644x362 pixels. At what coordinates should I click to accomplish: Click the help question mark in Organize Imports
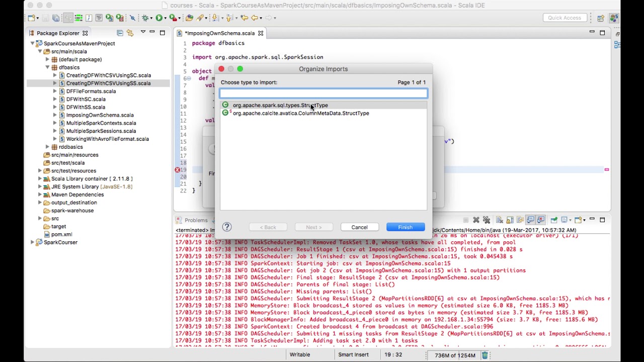click(227, 227)
